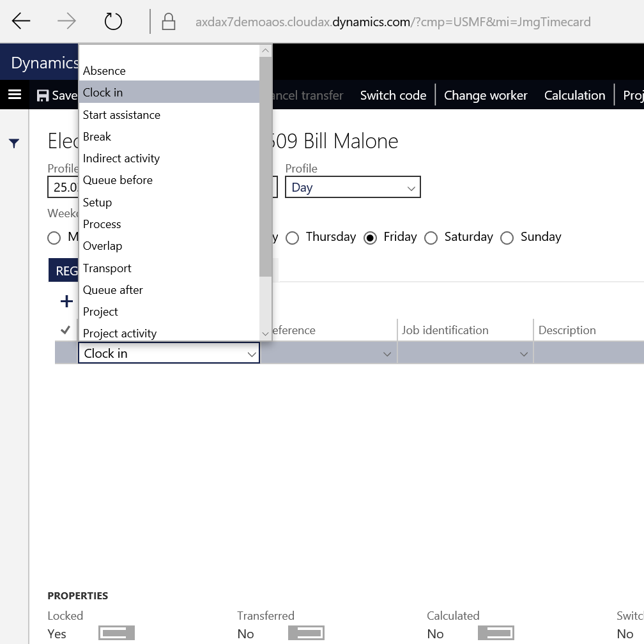Image resolution: width=644 pixels, height=644 pixels.
Task: Select the Saturday radio button
Action: [x=431, y=238]
